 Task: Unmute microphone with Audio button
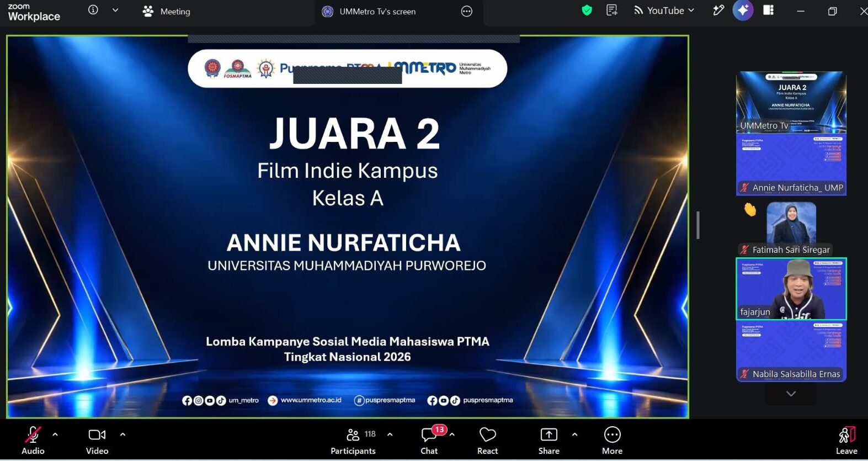33,441
